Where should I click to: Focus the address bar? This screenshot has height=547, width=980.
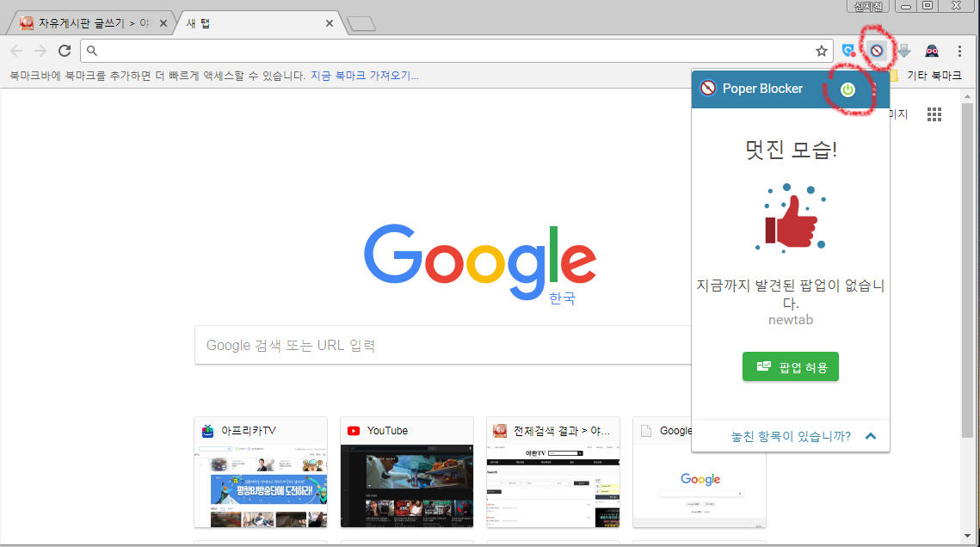455,51
